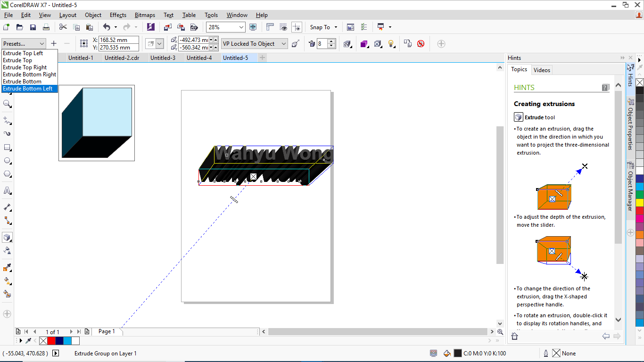
Task: Select the Ellipse tool
Action: (8, 160)
